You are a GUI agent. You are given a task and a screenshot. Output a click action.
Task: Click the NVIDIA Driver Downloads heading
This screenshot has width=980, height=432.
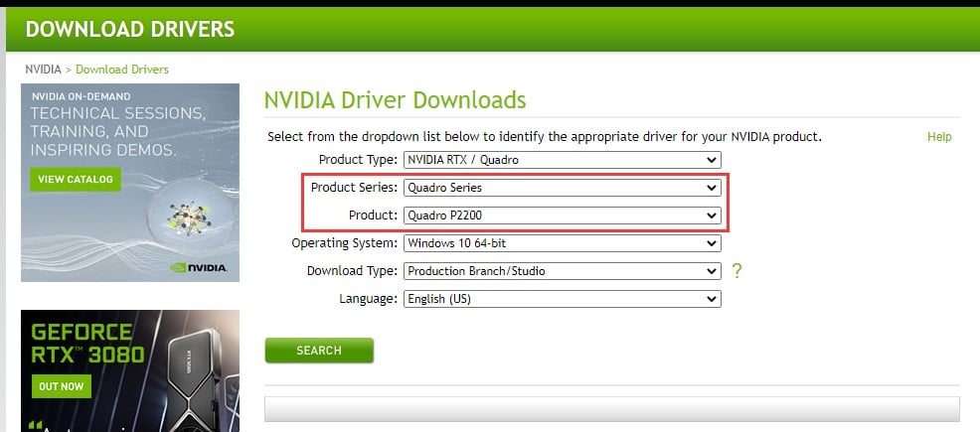(395, 100)
